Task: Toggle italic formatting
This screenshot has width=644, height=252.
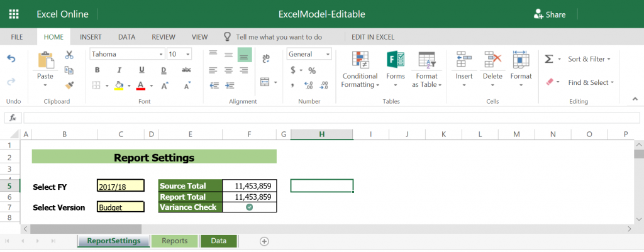Action: [119, 70]
